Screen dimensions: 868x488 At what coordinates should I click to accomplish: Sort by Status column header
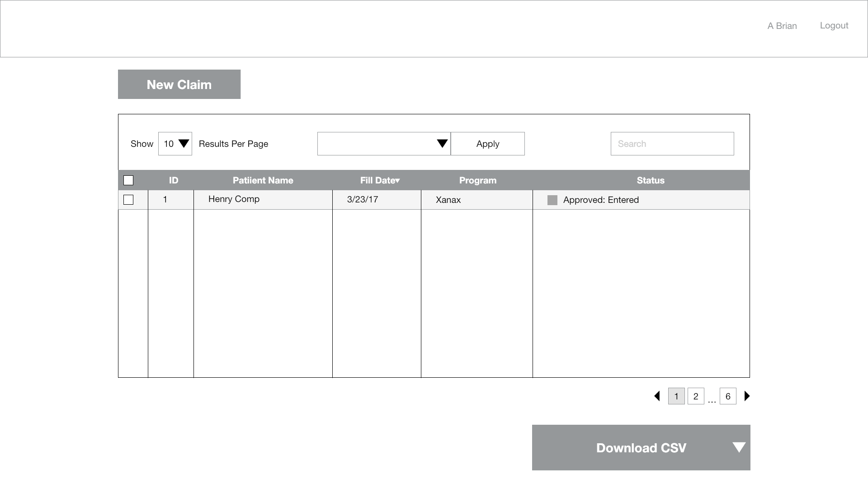(x=650, y=180)
